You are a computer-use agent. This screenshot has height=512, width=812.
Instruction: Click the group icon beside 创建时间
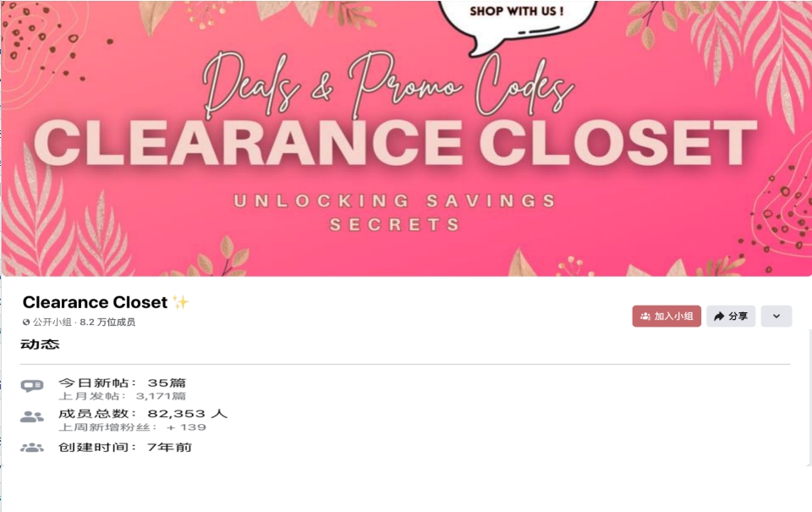click(x=32, y=448)
